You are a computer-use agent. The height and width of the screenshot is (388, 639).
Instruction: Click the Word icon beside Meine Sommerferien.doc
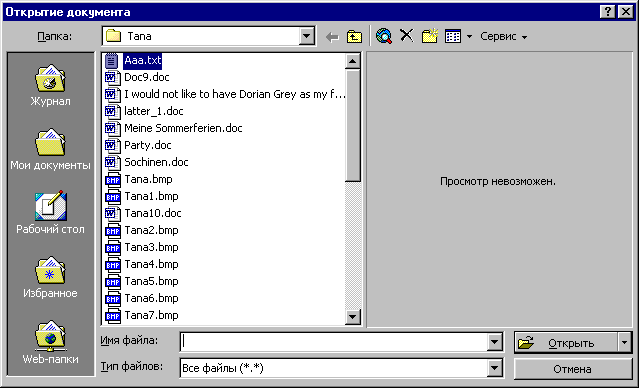[112, 128]
